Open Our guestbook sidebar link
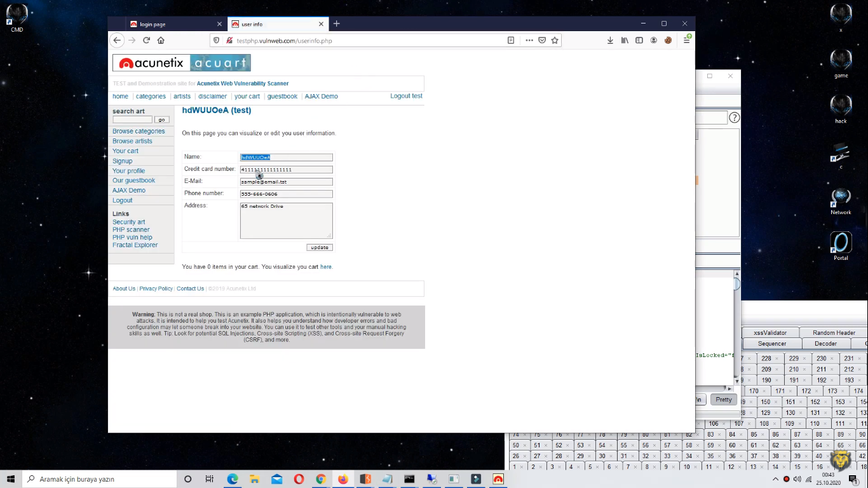 (133, 180)
